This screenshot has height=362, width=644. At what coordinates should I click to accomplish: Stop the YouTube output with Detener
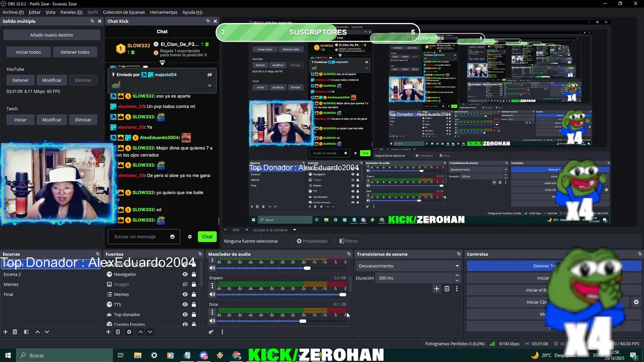coord(21,80)
